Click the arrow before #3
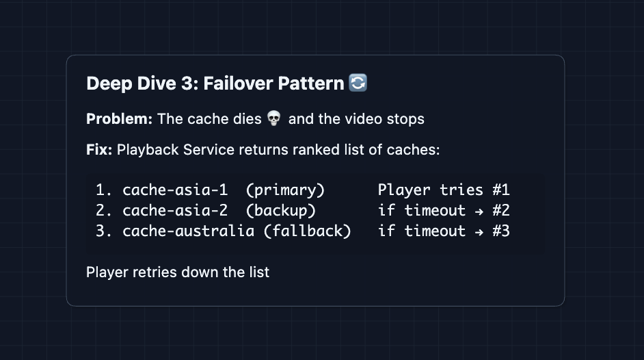This screenshot has width=644, height=360. click(479, 231)
